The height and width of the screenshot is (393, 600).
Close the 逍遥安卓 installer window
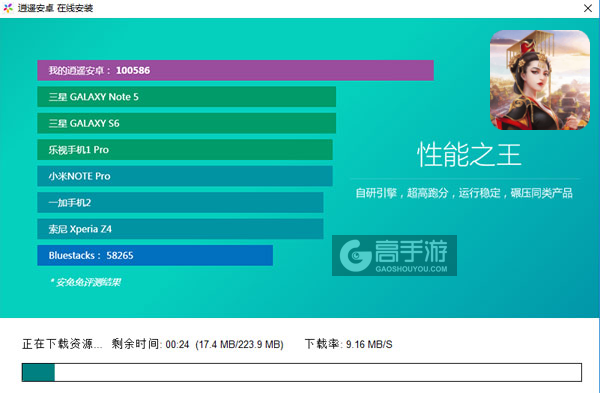coord(588,8)
